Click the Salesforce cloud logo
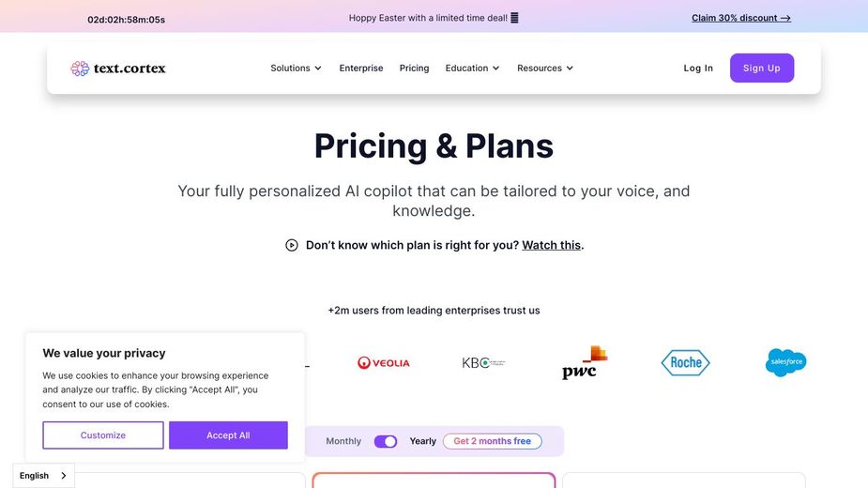 785,362
